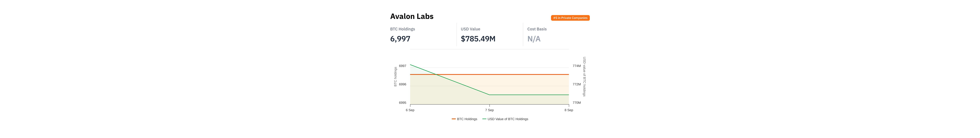This screenshot has height=138, width=980.
Task: Click the orange BTC Holdings legend swatch
Action: (x=454, y=119)
